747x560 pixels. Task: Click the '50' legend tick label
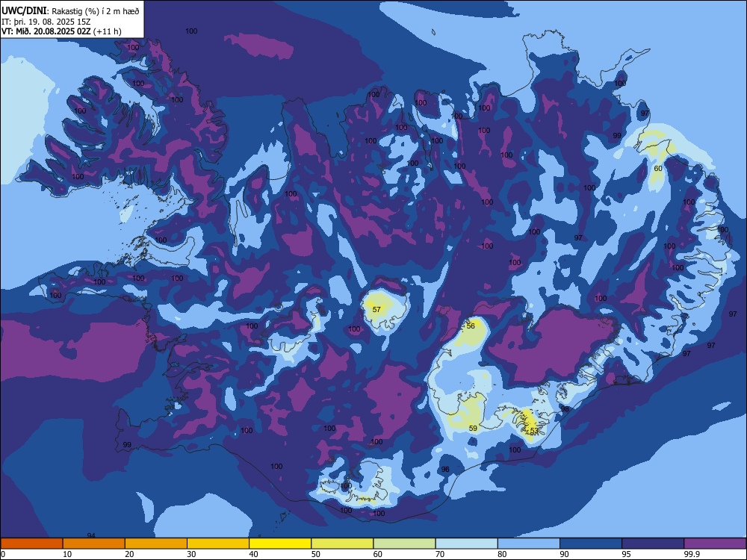click(316, 554)
